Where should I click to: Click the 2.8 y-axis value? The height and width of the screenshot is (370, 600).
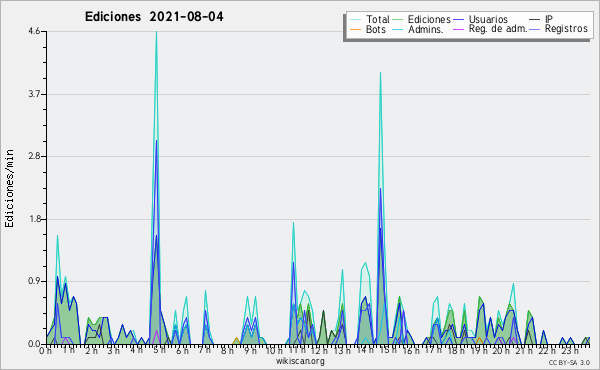pyautogui.click(x=34, y=156)
